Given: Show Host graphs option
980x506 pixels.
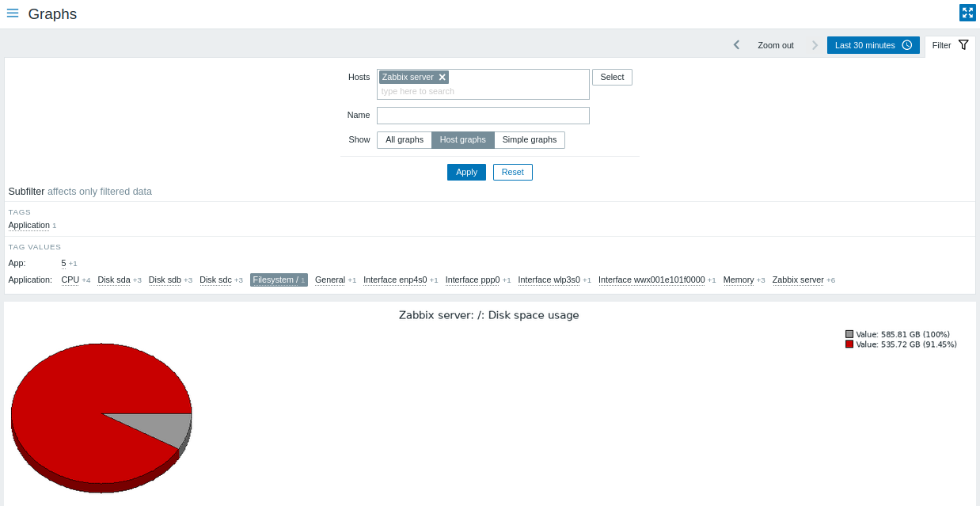Looking at the screenshot, I should pos(463,140).
